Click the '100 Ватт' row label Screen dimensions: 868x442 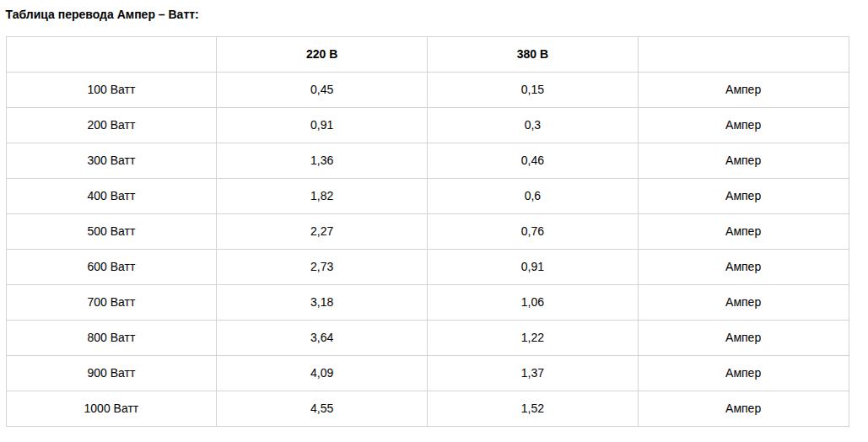(x=111, y=89)
